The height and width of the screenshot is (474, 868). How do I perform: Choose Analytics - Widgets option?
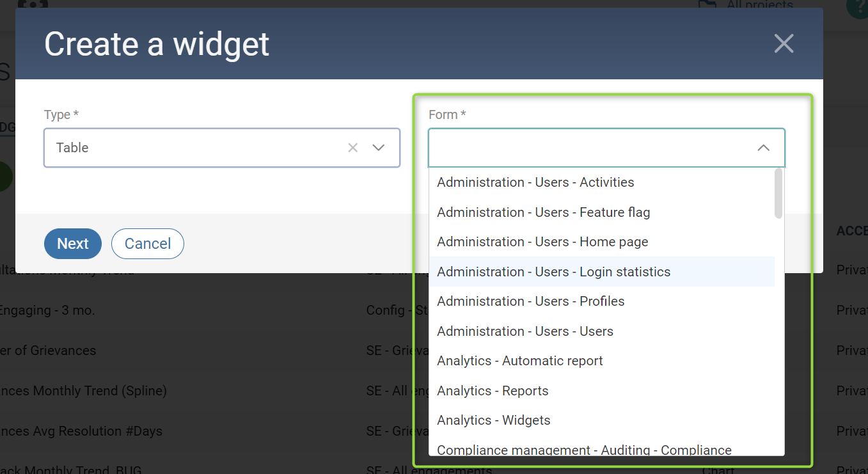[x=493, y=420]
